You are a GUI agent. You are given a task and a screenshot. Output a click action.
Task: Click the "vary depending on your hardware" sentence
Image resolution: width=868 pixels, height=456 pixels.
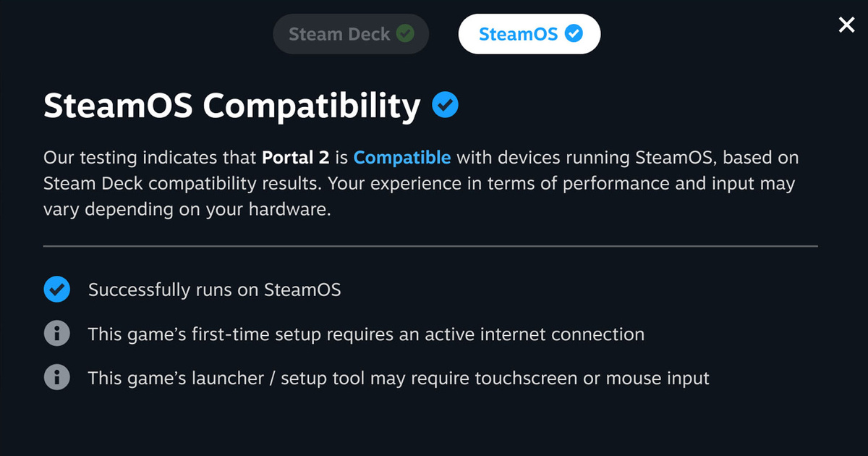coord(188,211)
